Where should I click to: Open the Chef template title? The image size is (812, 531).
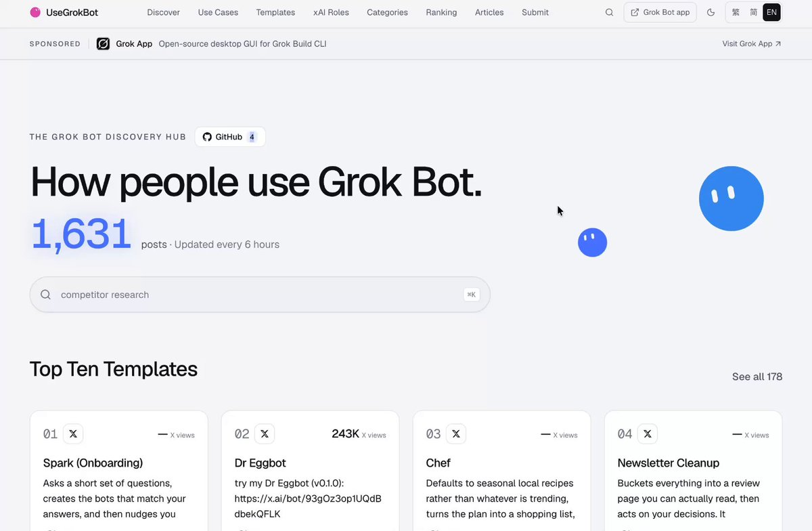tap(438, 463)
